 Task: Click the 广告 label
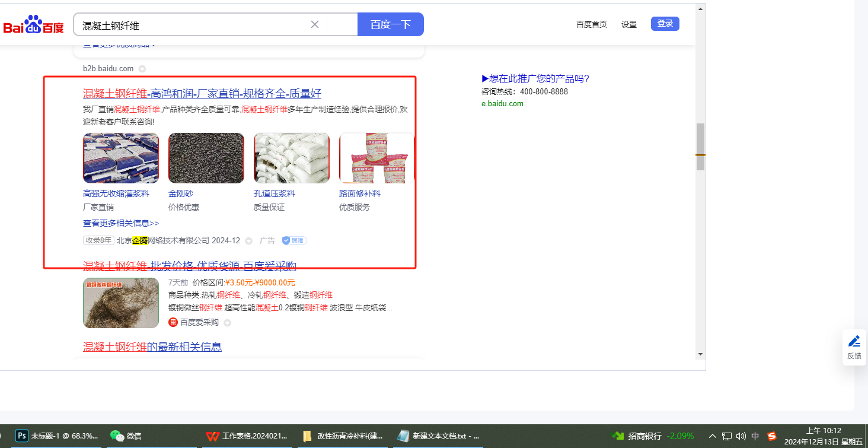click(x=267, y=240)
